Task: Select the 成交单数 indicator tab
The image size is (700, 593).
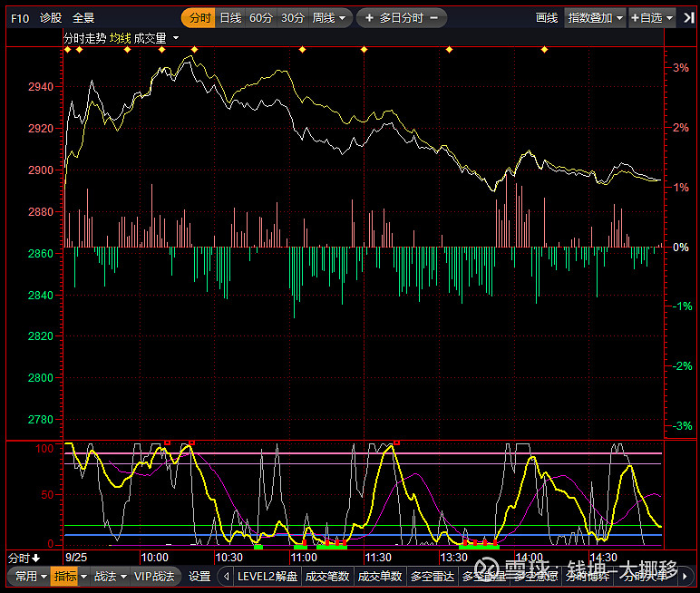Action: point(380,577)
